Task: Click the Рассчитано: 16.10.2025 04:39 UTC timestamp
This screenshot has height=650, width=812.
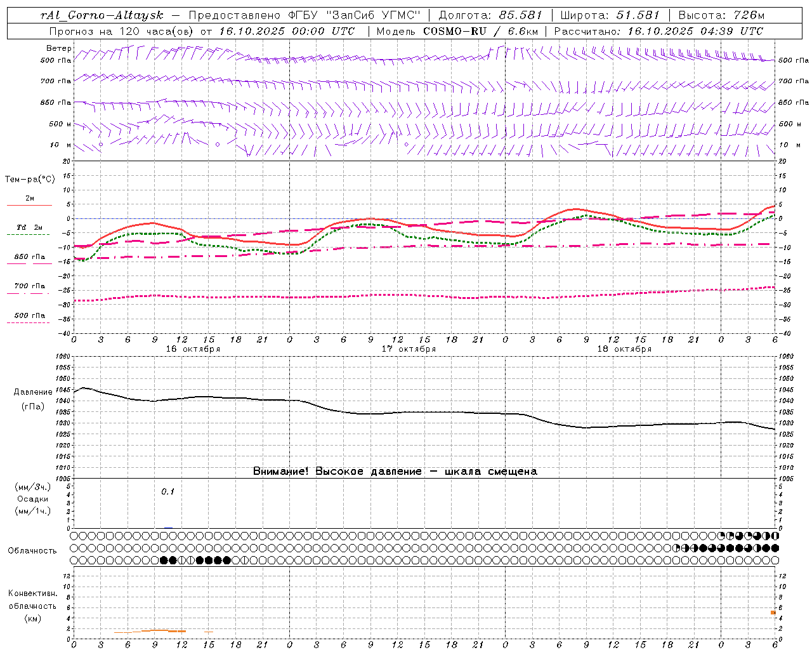Action: pos(658,31)
